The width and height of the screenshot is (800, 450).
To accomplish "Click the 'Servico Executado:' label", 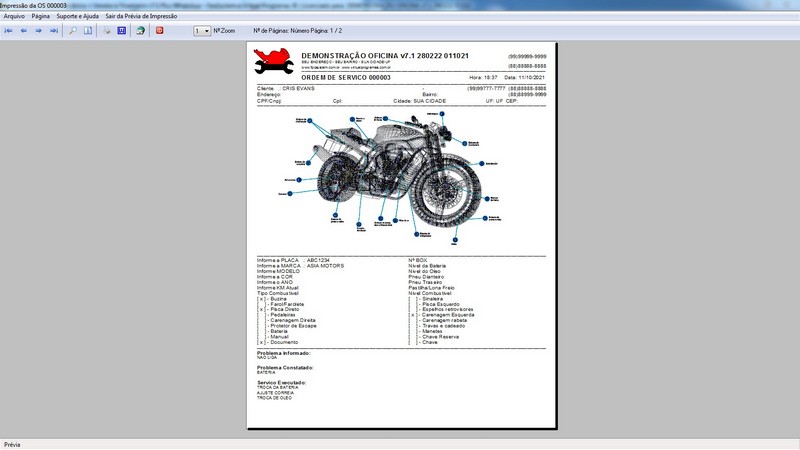I will 282,383.
